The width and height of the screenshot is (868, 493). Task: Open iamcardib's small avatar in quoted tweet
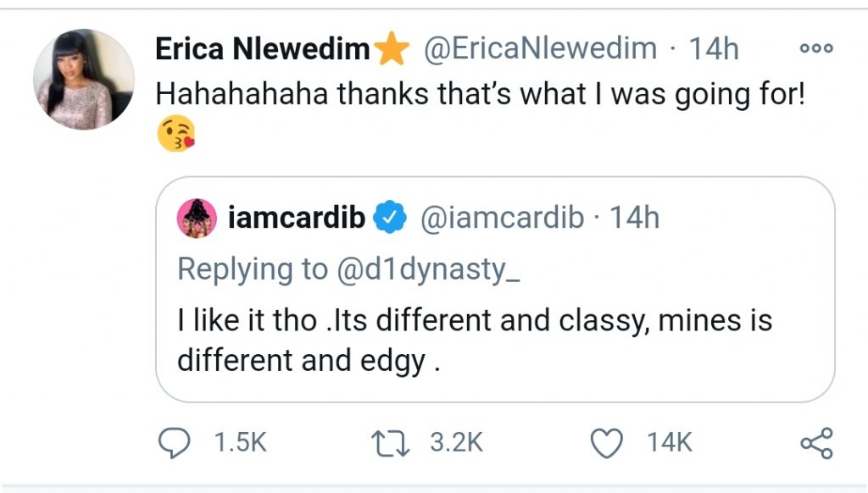click(x=194, y=219)
